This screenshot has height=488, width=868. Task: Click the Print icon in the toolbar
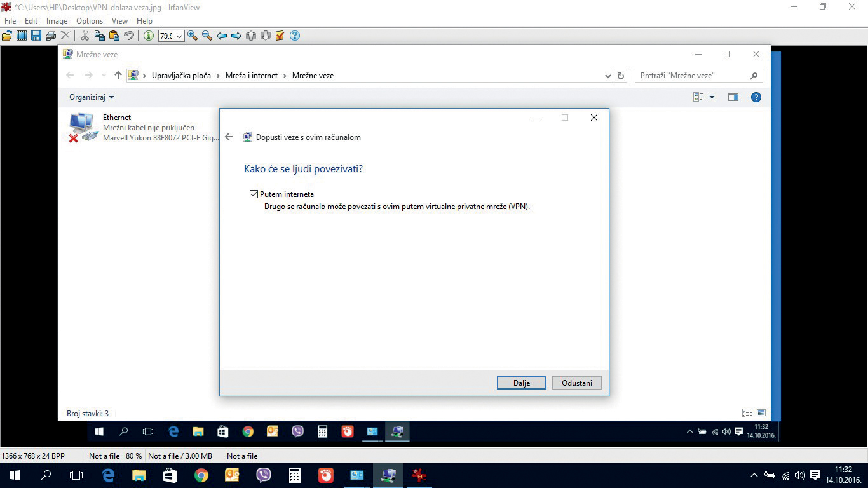point(51,36)
